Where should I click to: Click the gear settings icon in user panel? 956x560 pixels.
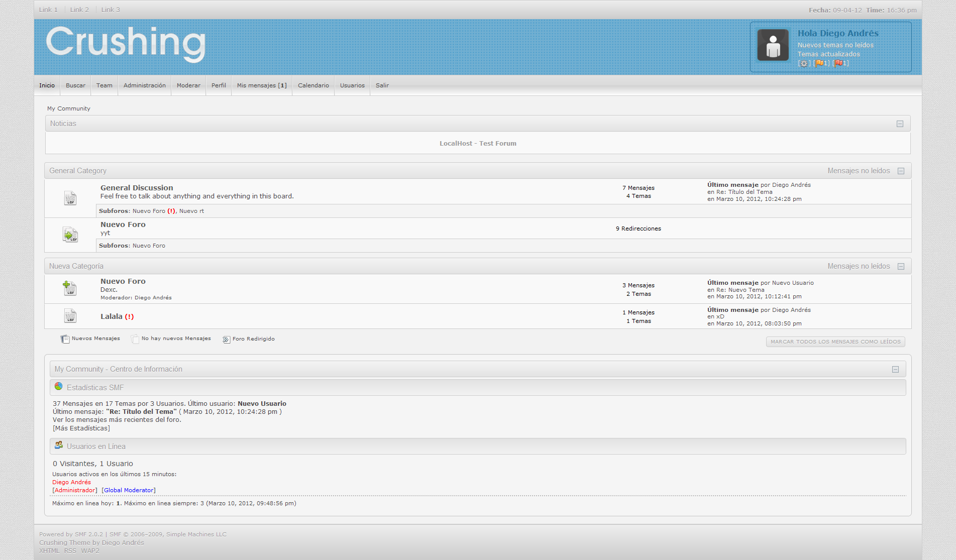coord(804,63)
